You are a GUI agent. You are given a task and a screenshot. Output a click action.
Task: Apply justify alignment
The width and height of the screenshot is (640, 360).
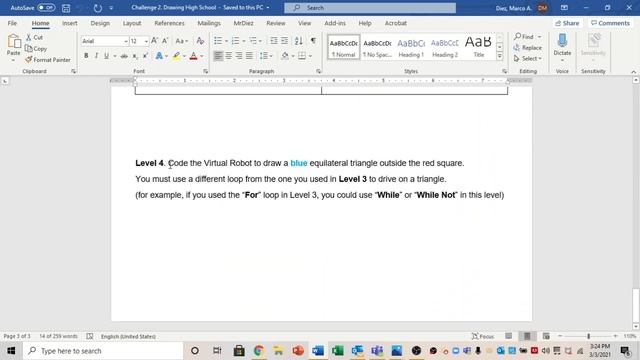249,56
